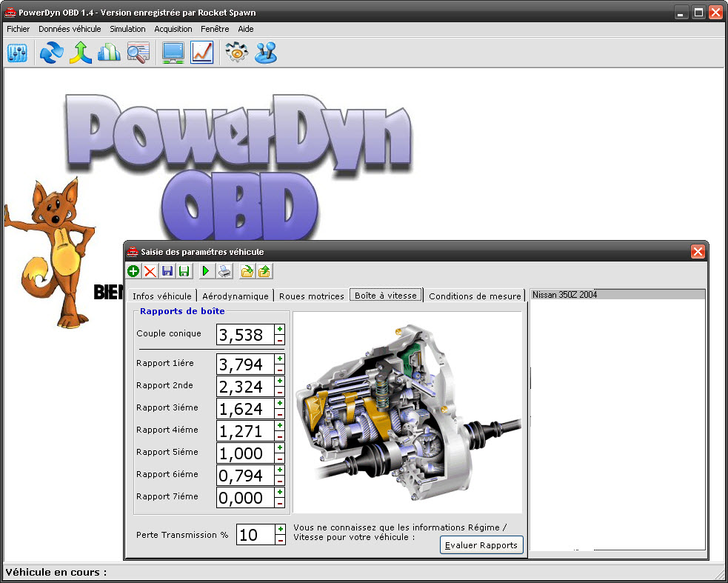The height and width of the screenshot is (583, 728).
Task: Switch to the Conditions de mesure tab
Action: tap(475, 296)
